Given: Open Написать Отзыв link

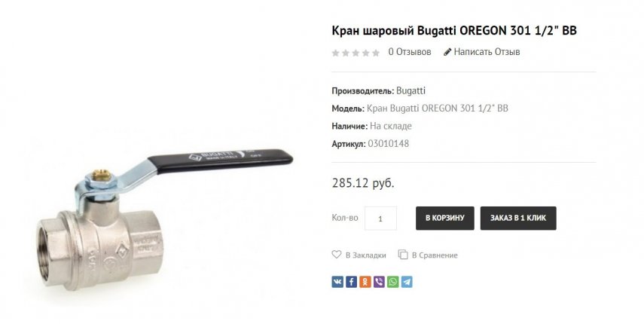Looking at the screenshot, I should [x=487, y=52].
